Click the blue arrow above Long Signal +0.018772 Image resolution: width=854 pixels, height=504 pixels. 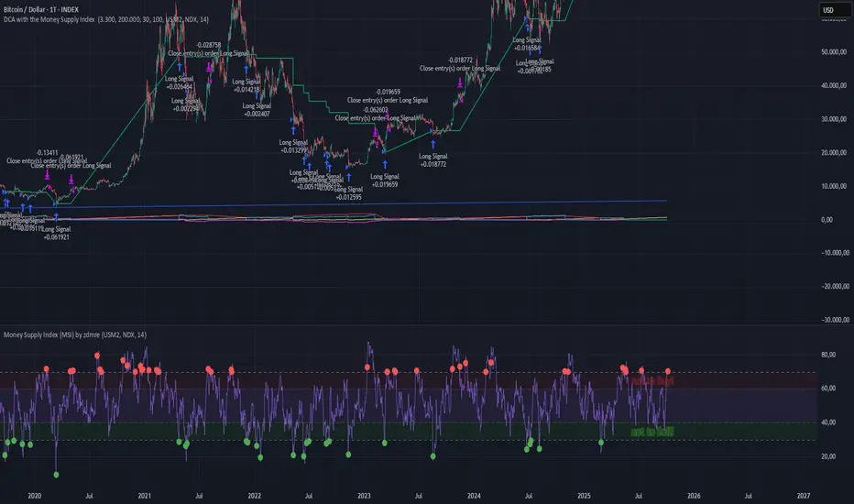pos(433,145)
